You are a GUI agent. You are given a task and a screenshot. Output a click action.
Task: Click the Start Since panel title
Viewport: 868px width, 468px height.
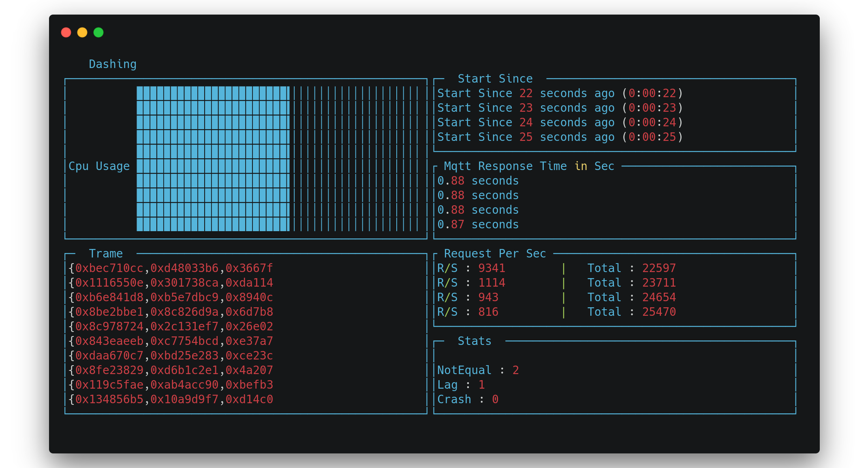(x=495, y=79)
